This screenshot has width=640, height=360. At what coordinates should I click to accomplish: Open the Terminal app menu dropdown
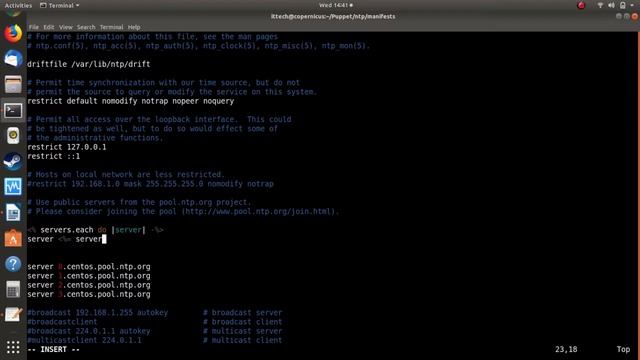pyautogui.click(x=60, y=5)
